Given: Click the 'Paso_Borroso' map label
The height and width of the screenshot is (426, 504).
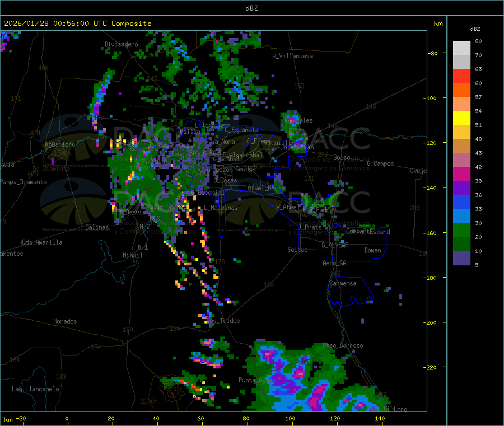Looking at the screenshot, I should coord(343,346).
